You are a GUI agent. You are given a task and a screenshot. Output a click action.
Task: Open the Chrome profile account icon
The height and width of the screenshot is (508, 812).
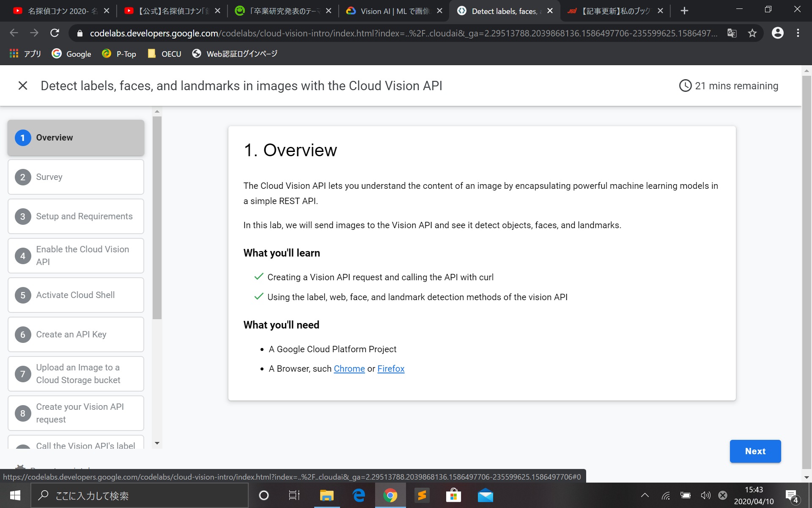click(777, 33)
